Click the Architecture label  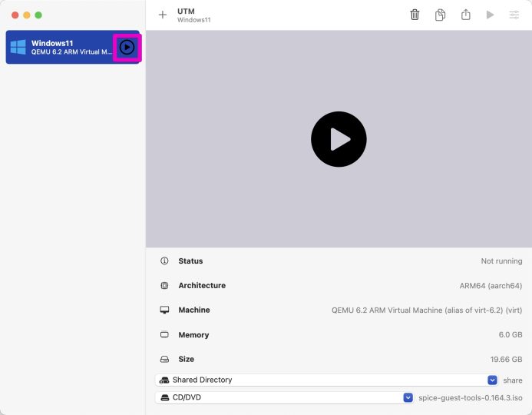202,285
